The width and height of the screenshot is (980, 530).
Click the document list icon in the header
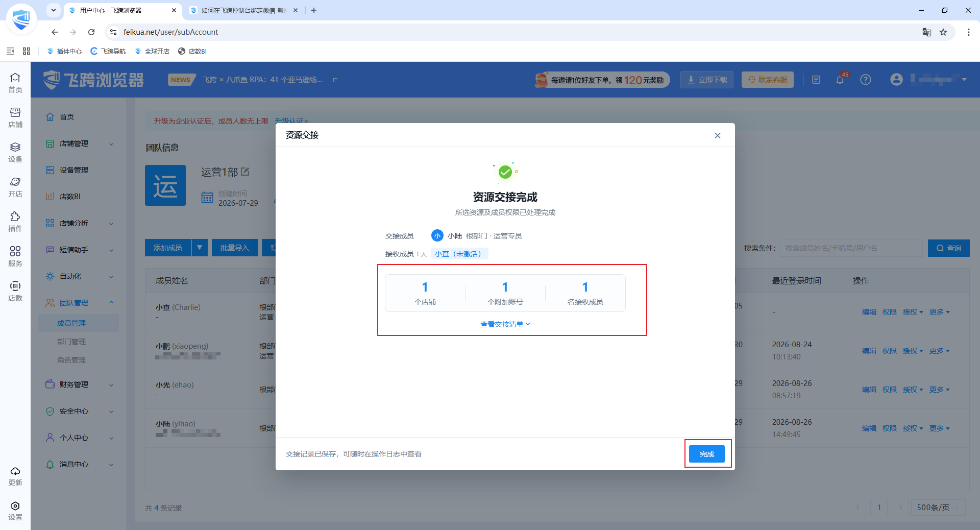pyautogui.click(x=816, y=80)
